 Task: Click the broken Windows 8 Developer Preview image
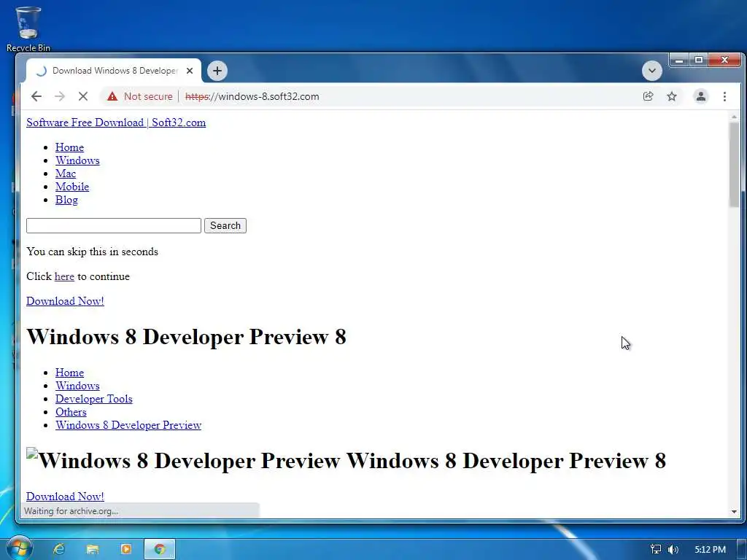pos(185,461)
